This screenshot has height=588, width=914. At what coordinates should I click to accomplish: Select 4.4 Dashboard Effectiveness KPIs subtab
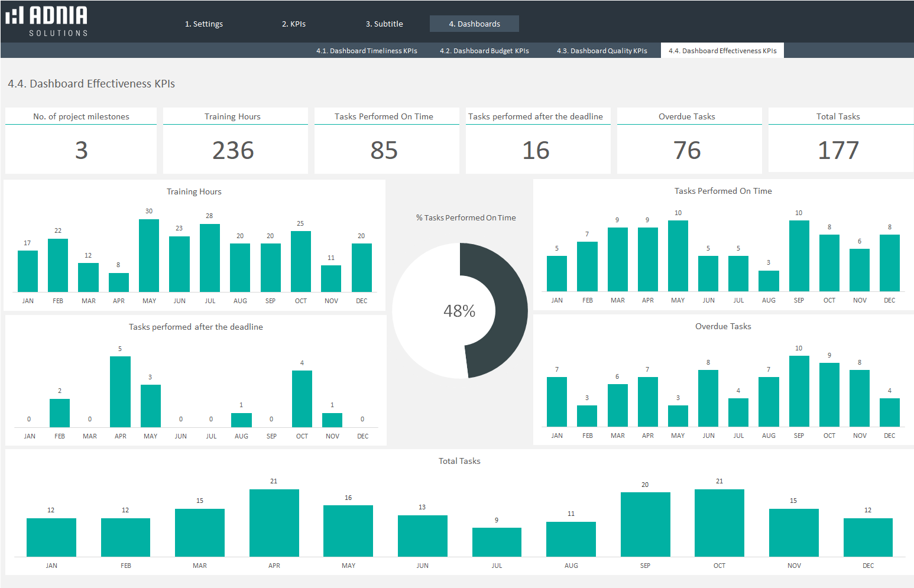(x=722, y=51)
